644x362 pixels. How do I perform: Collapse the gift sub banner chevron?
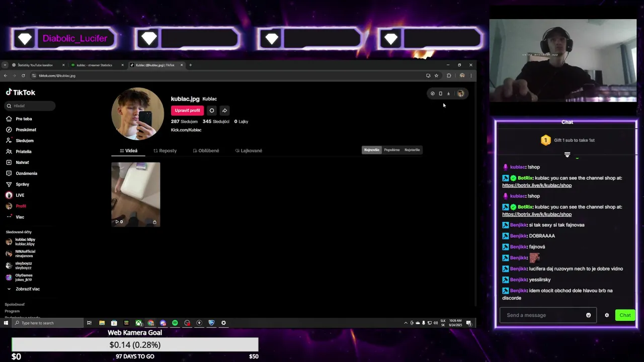tap(567, 155)
